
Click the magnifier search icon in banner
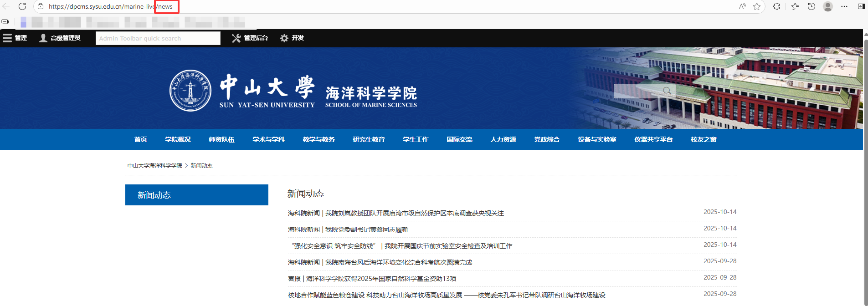[667, 91]
